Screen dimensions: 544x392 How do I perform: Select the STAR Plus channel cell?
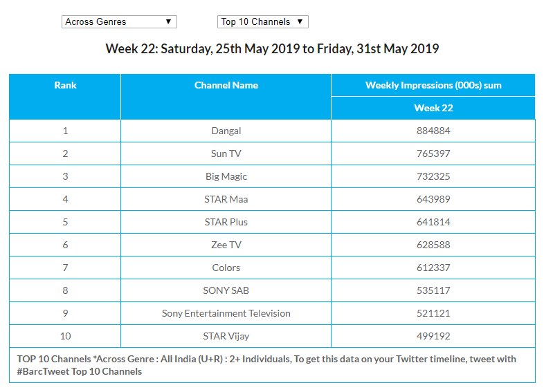(x=226, y=222)
